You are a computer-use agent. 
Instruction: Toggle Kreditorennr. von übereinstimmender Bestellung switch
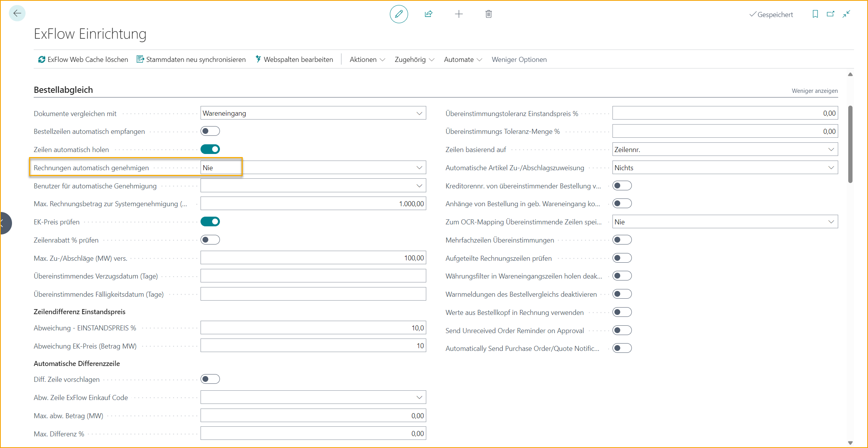click(x=622, y=186)
